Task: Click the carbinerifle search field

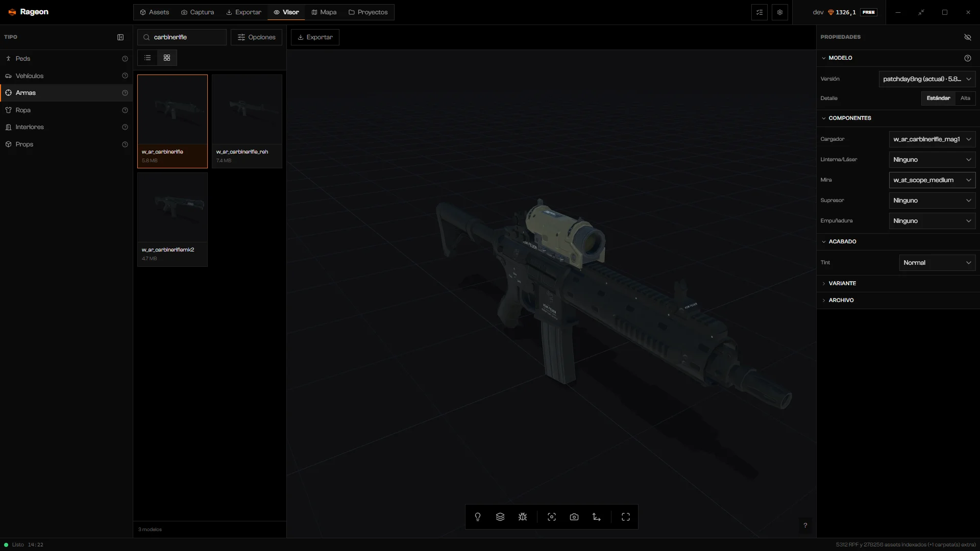Action: (182, 37)
